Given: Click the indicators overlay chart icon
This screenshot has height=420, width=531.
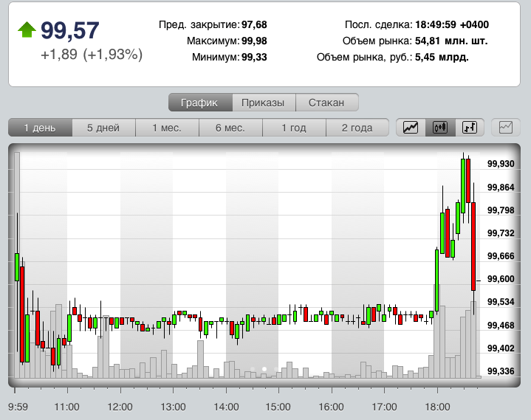Looking at the screenshot, I should [x=506, y=127].
